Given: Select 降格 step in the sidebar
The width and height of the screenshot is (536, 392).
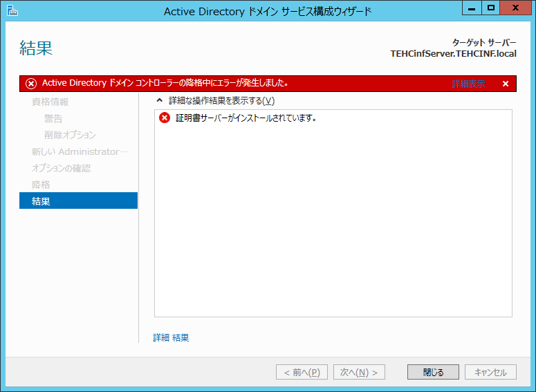Looking at the screenshot, I should click(x=41, y=185).
